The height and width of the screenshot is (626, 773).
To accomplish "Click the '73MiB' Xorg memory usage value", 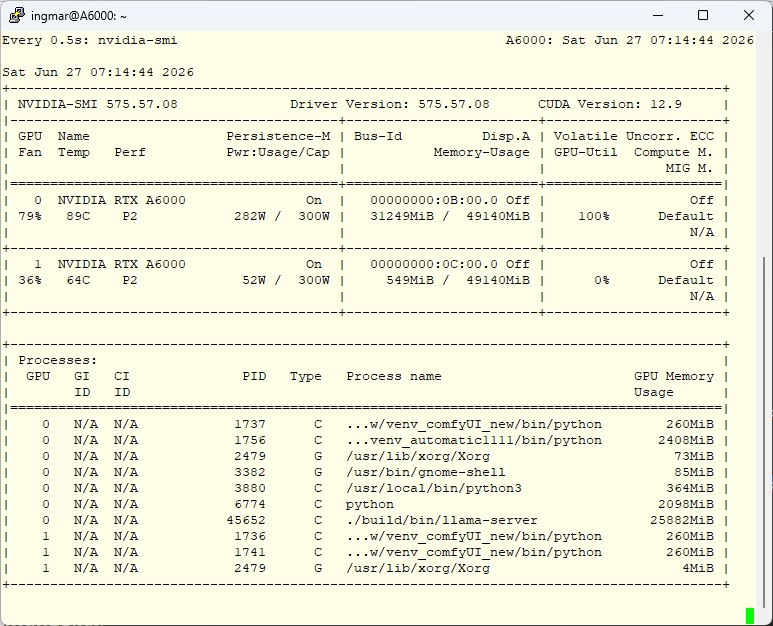I will (x=694, y=456).
